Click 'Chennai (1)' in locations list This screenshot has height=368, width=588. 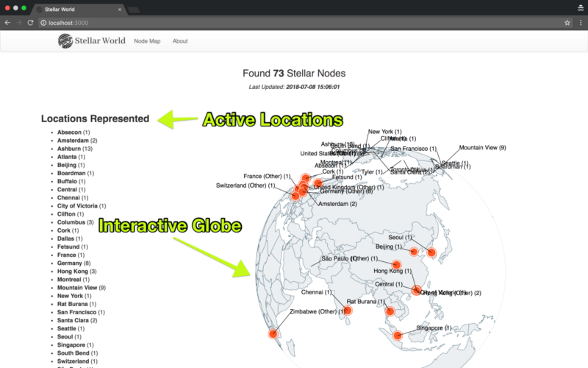tap(73, 198)
